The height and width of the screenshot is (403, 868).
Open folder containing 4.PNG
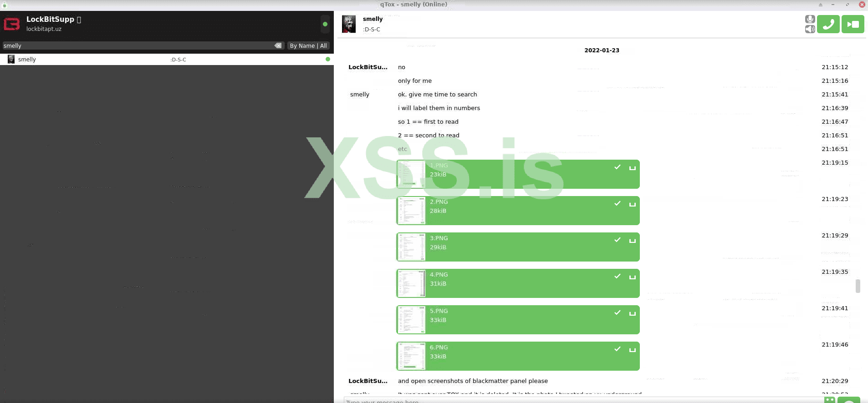633,277
